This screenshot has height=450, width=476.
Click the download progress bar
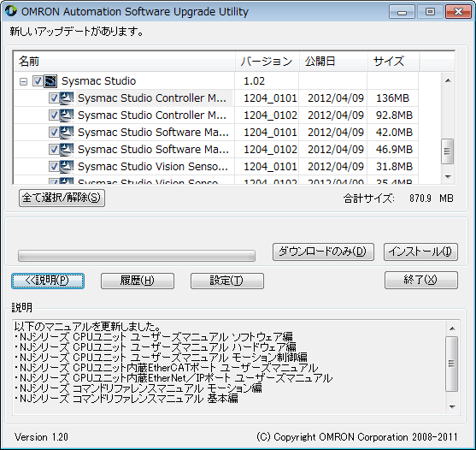click(x=137, y=256)
